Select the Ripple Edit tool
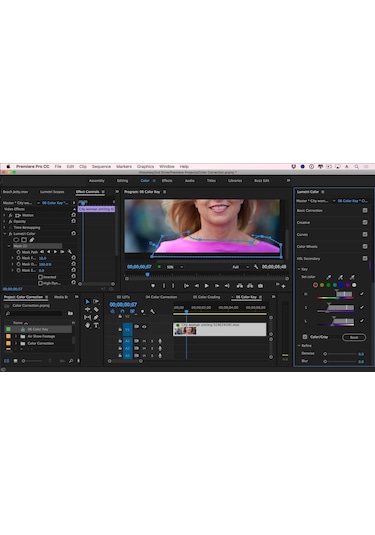375x535 pixels. [87, 309]
